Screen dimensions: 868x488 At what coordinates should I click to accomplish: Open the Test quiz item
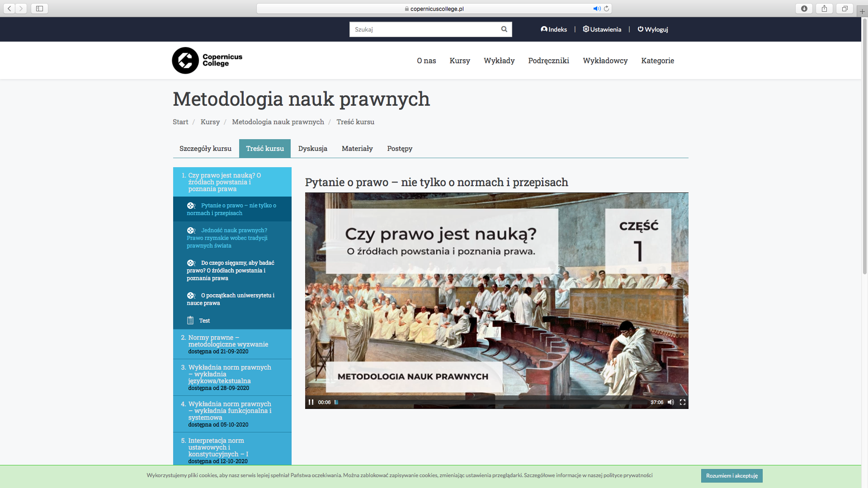(232, 320)
